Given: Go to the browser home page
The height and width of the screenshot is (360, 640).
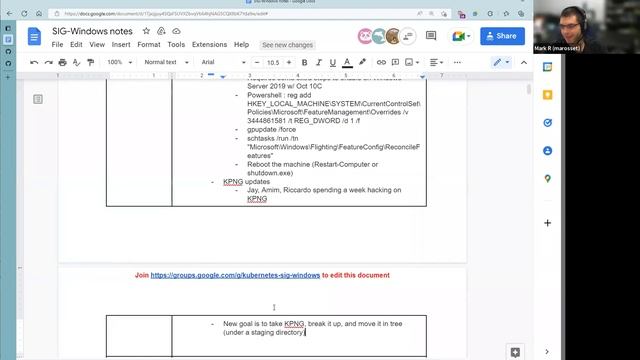Looking at the screenshot, I should [39, 13].
